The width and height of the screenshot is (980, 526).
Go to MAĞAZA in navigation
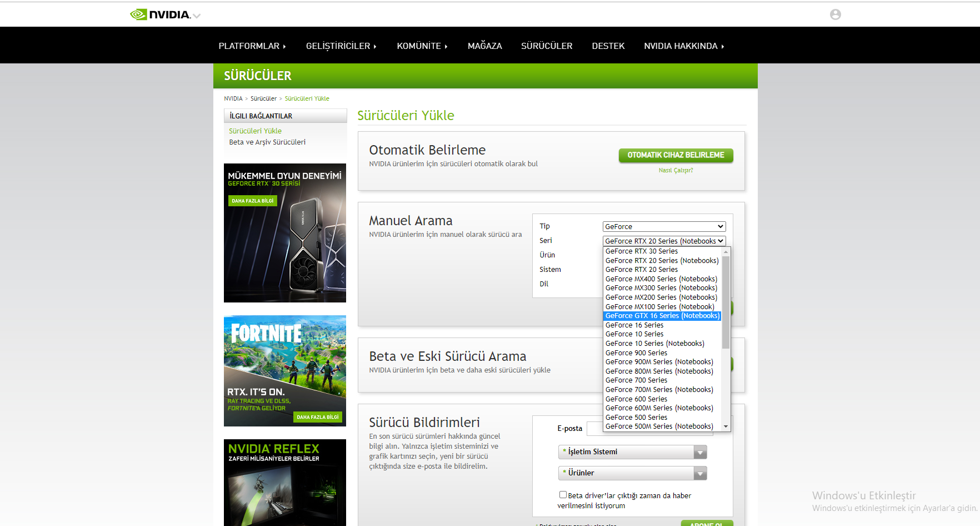pyautogui.click(x=485, y=46)
